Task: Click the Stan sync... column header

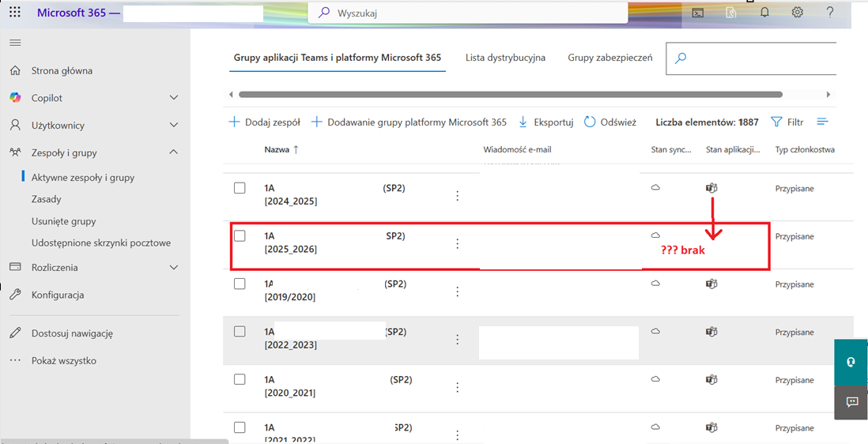Action: point(671,149)
